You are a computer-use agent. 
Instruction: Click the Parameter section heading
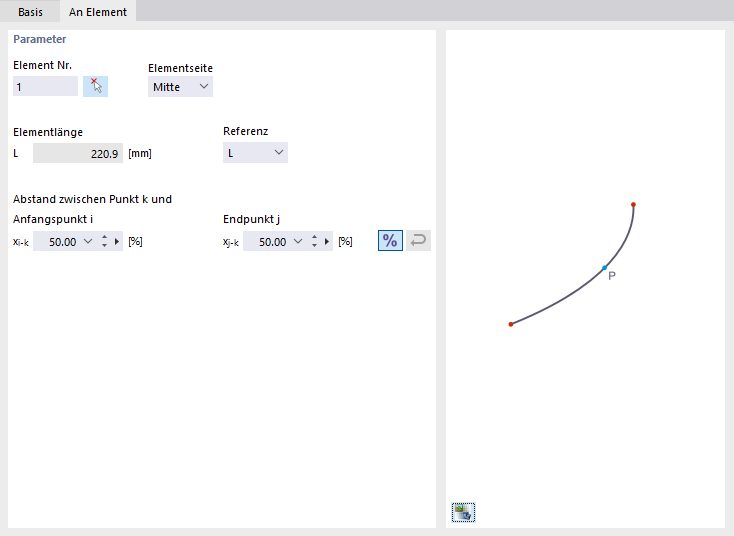39,39
